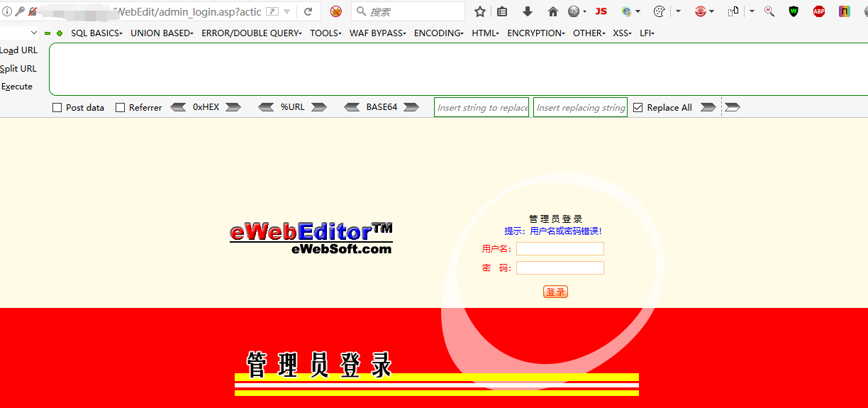The width and height of the screenshot is (868, 408).
Task: Click the red JS toggle extension icon
Action: click(x=601, y=11)
